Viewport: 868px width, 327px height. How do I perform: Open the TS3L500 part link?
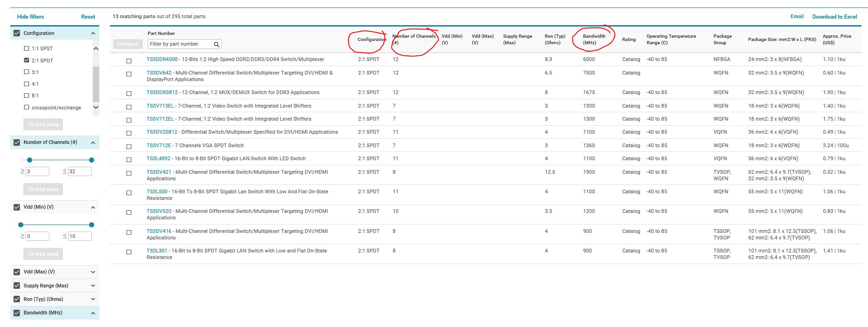[157, 191]
